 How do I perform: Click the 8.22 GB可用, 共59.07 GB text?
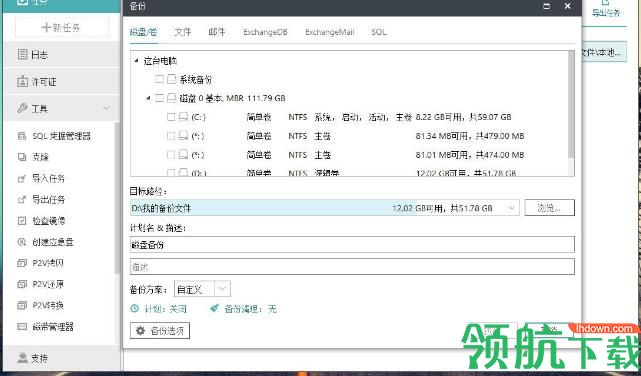tap(464, 117)
